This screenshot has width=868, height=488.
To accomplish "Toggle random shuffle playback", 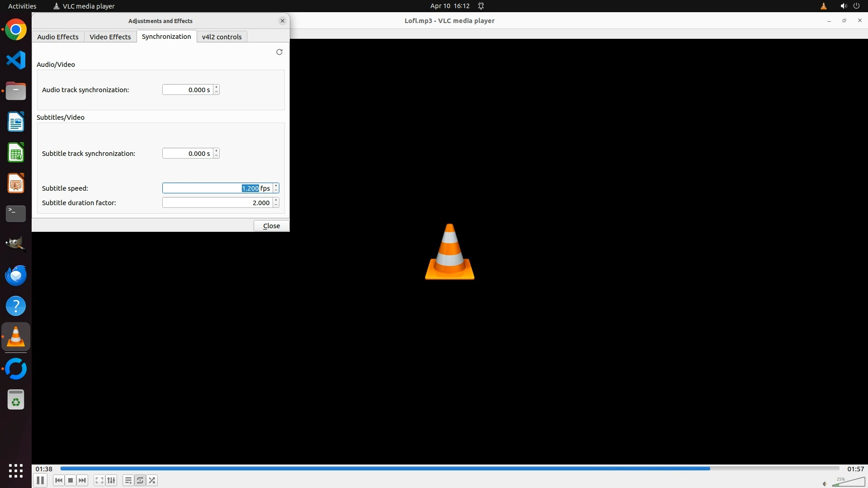I will click(152, 480).
